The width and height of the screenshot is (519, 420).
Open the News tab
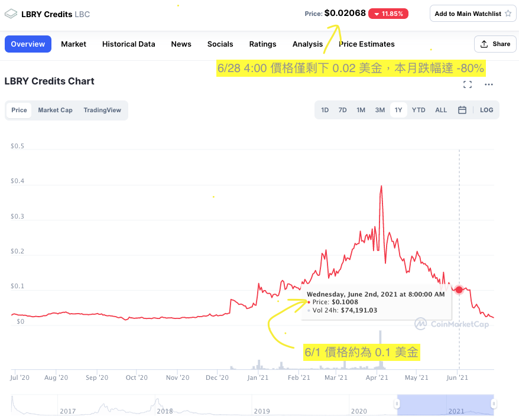tap(181, 44)
